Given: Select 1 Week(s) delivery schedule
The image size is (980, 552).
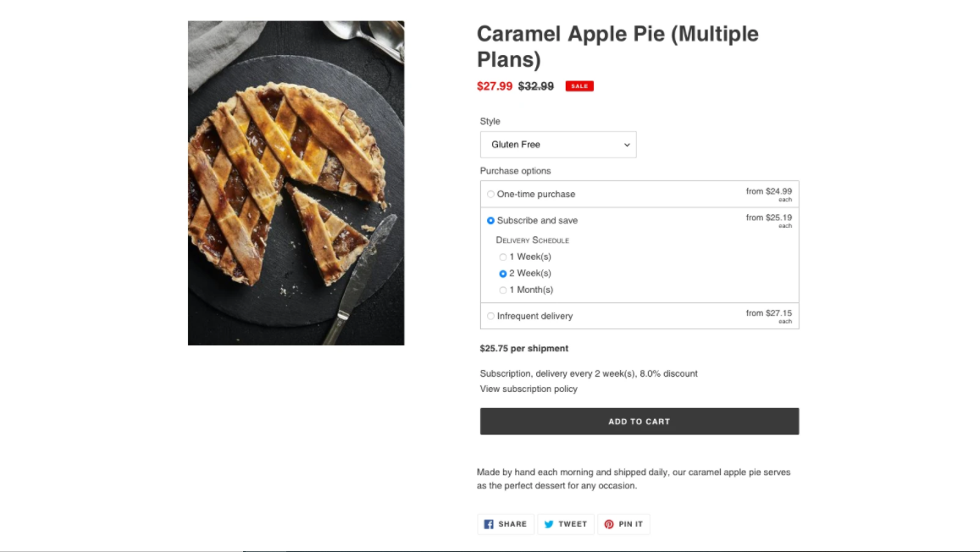Looking at the screenshot, I should 503,257.
